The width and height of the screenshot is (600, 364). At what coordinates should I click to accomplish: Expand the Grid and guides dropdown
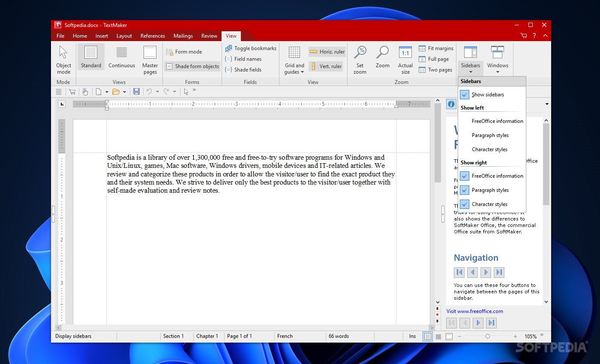[x=294, y=60]
